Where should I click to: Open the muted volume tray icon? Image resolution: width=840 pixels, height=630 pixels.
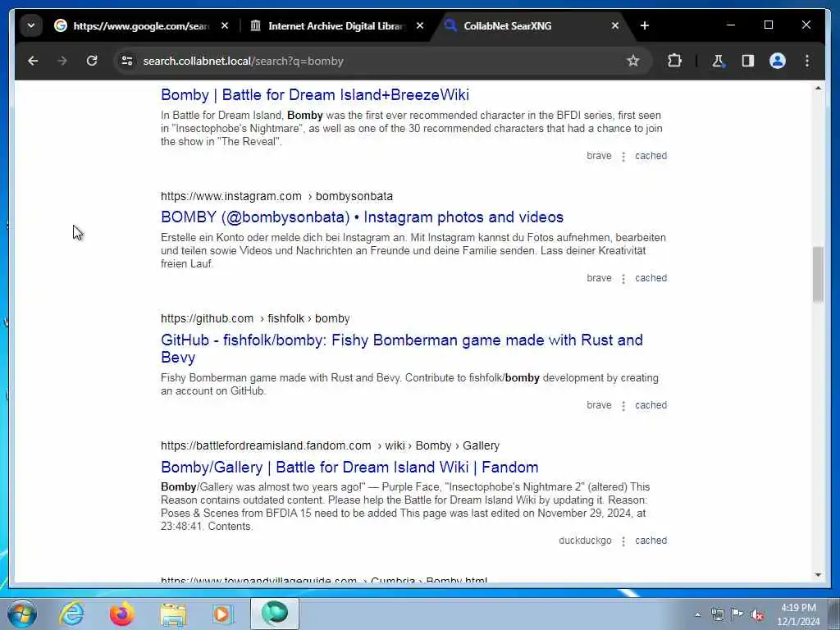pos(757,615)
